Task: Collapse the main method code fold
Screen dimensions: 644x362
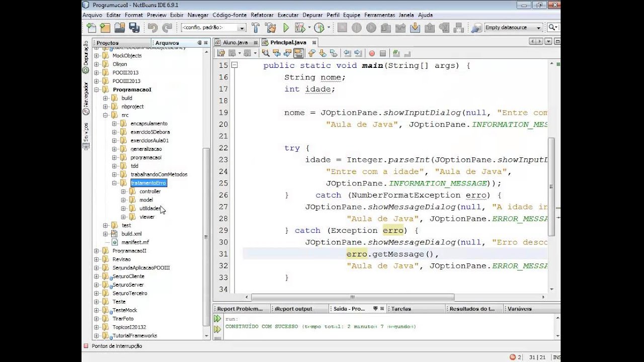Action: click(x=234, y=65)
